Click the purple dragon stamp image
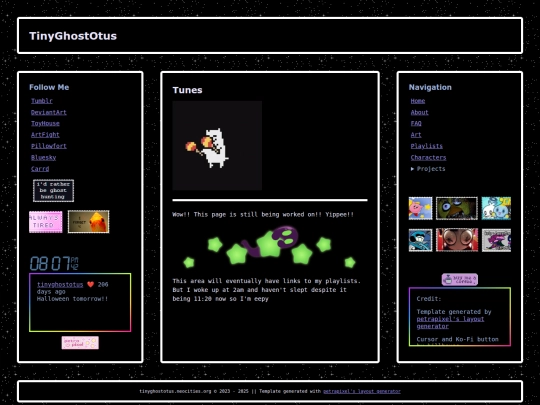 [x=496, y=240]
